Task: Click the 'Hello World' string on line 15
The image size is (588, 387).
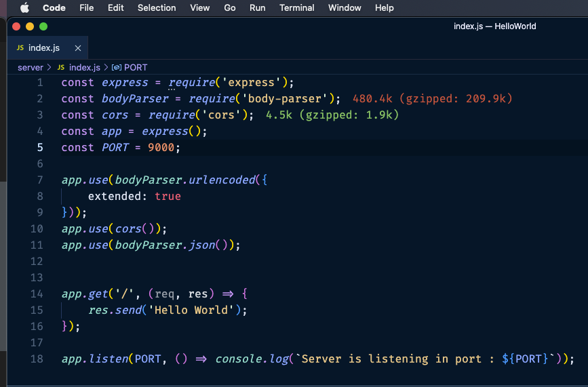Action: pos(191,310)
